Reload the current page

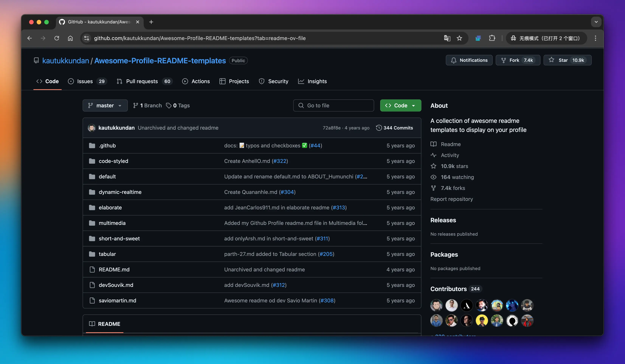tap(57, 38)
